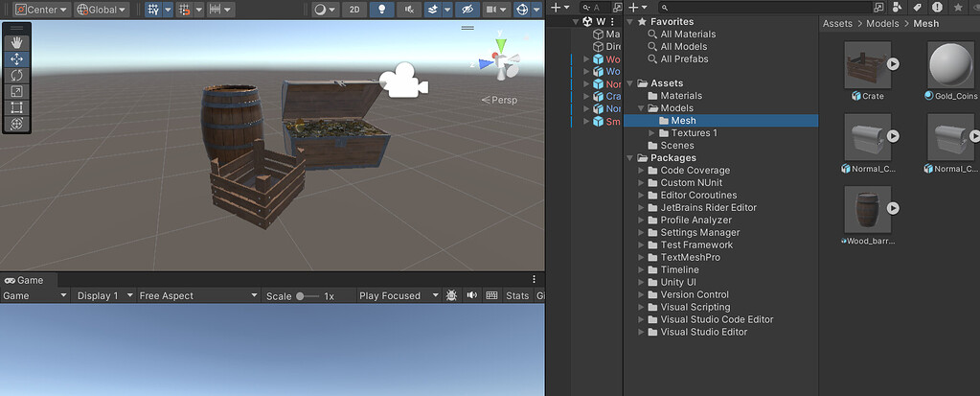Viewport: 980px width, 396px height.
Task: Click Models in the breadcrumb path
Action: 882,23
